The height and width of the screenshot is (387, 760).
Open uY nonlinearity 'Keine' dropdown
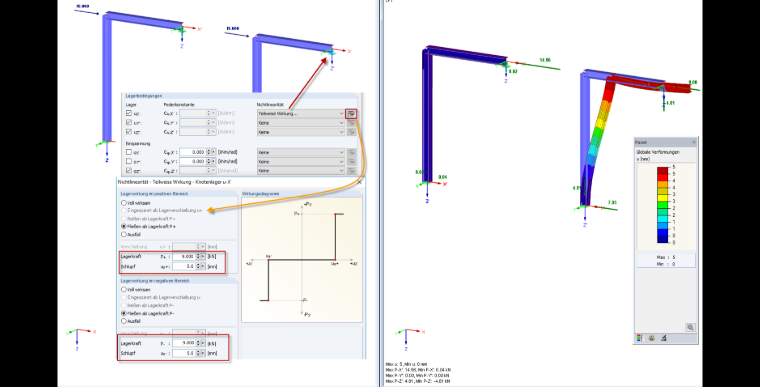[x=301, y=123]
